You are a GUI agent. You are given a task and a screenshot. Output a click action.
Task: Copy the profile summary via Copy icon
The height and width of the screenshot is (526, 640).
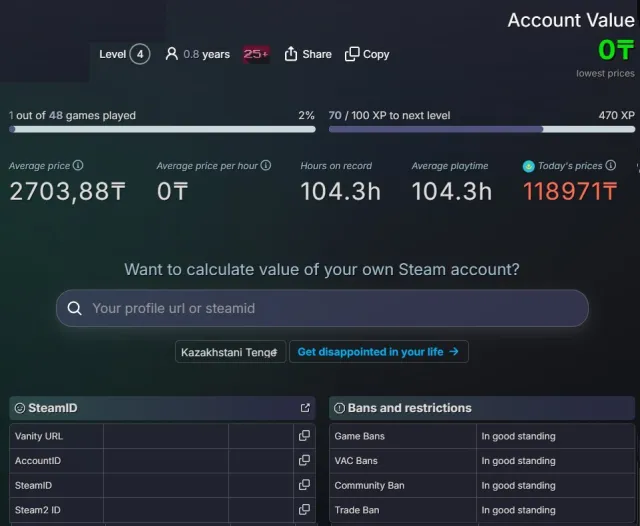[367, 54]
